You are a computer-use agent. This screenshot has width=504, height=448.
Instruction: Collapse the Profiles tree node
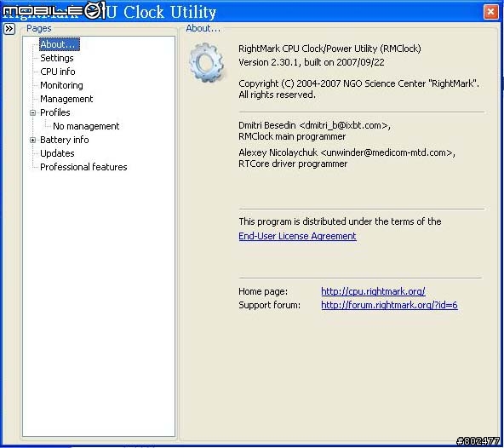pos(32,112)
